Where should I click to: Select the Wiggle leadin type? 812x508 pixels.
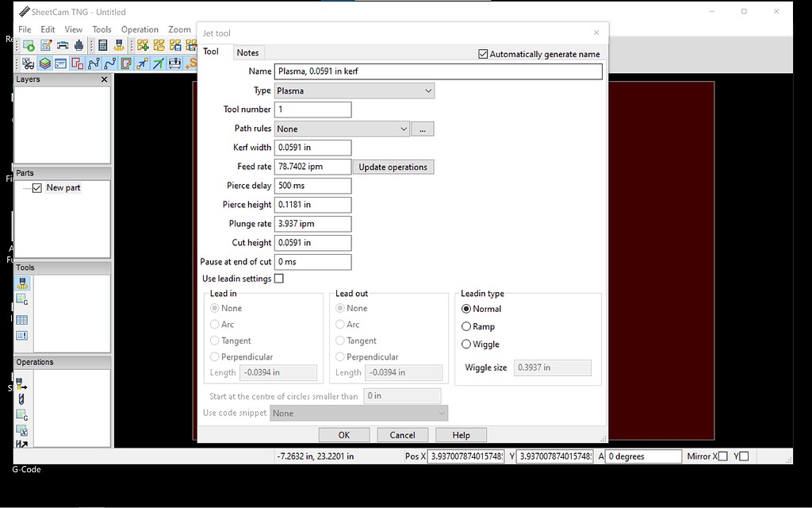pyautogui.click(x=466, y=344)
